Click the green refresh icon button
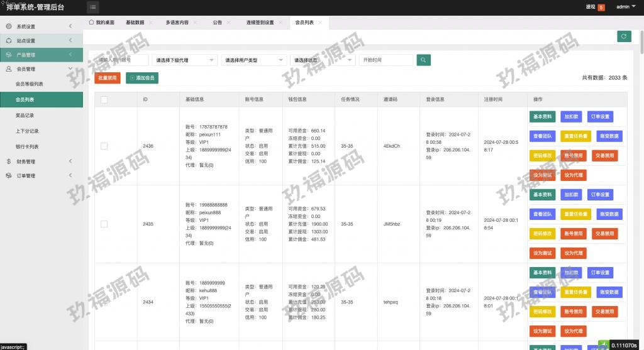Image resolution: width=644 pixels, height=350 pixels. coord(623,36)
